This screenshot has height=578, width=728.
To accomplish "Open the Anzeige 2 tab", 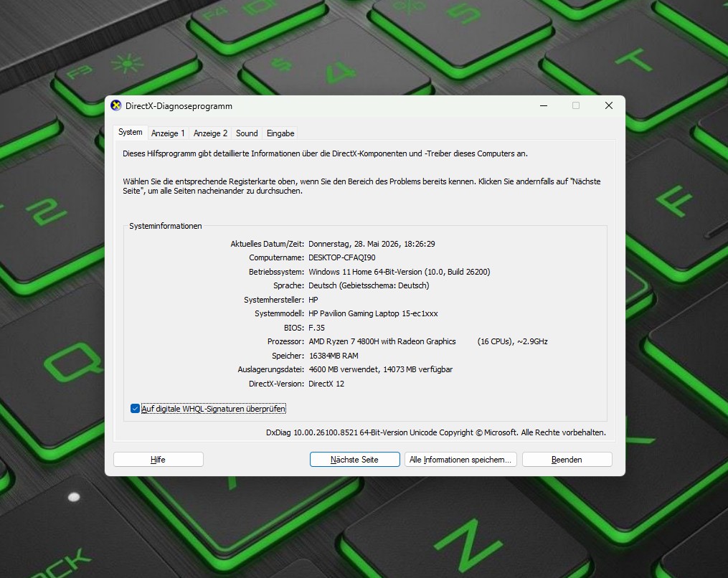I will point(210,133).
